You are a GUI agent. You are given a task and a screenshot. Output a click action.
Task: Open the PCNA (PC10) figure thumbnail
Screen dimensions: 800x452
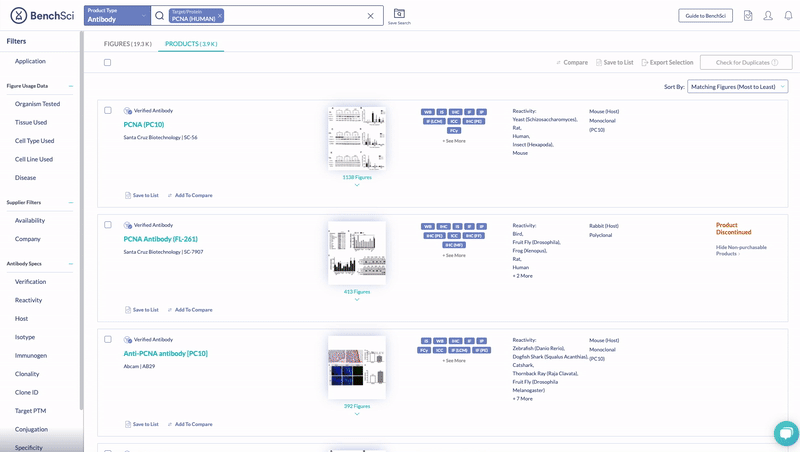(357, 138)
